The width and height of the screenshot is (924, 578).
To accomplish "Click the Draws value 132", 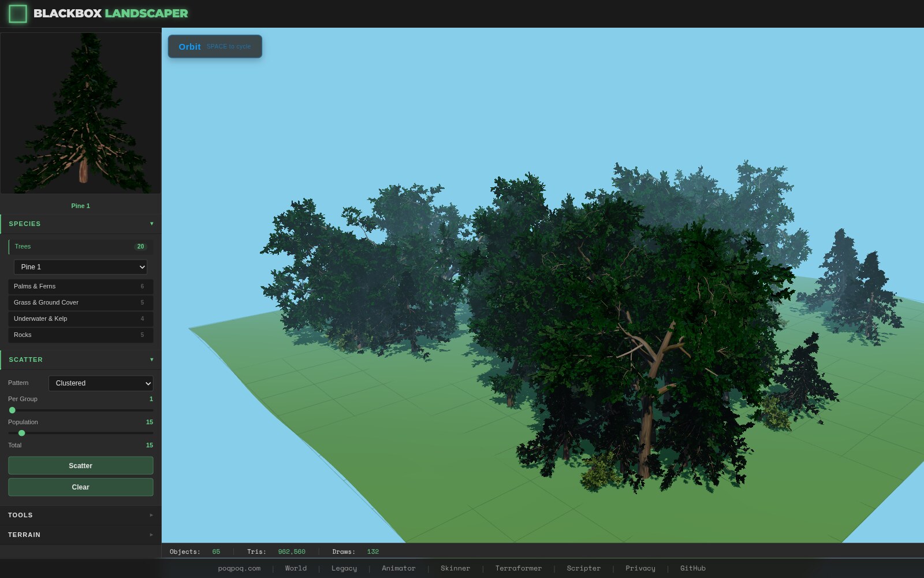I will click(373, 551).
